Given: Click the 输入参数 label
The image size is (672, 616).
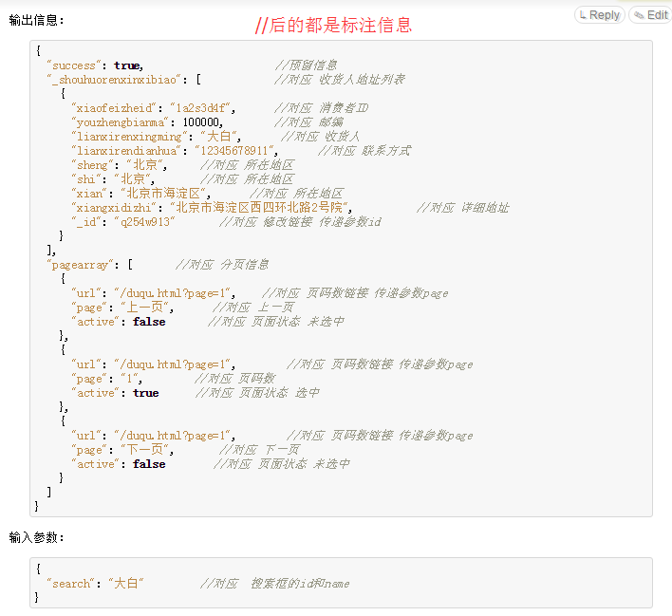Looking at the screenshot, I should pyautogui.click(x=37, y=537).
